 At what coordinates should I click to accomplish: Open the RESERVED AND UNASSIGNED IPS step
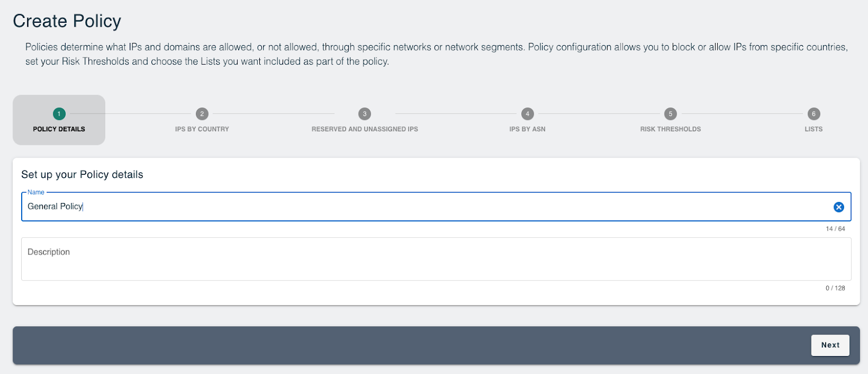pos(365,129)
